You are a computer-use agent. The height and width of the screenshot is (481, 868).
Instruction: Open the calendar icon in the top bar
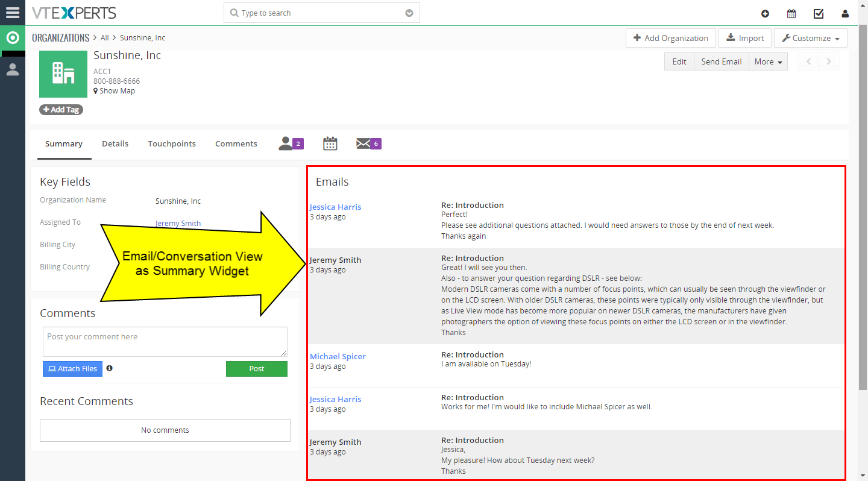[791, 13]
